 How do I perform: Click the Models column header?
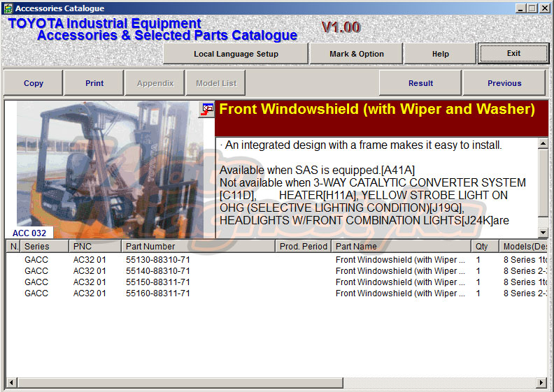[x=524, y=246]
